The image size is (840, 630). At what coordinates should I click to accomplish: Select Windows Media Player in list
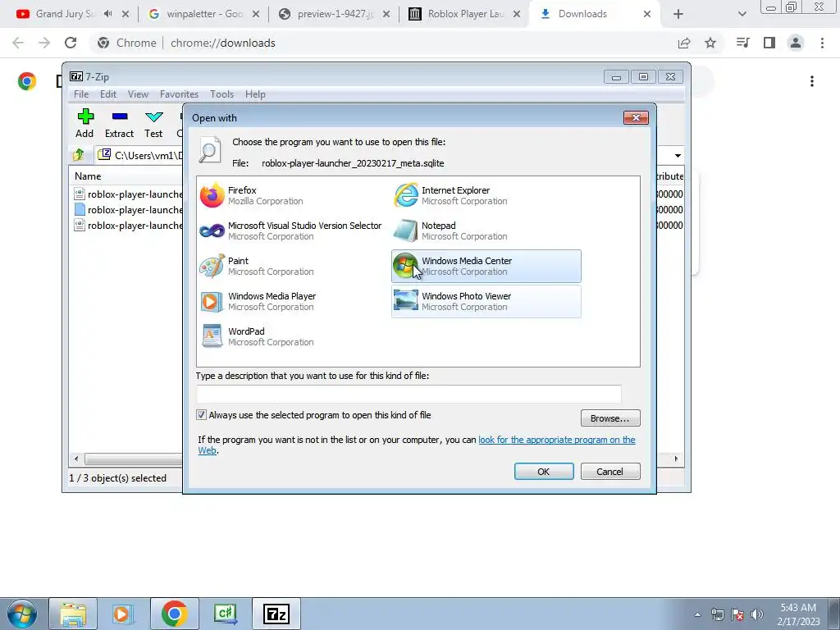[292, 302]
